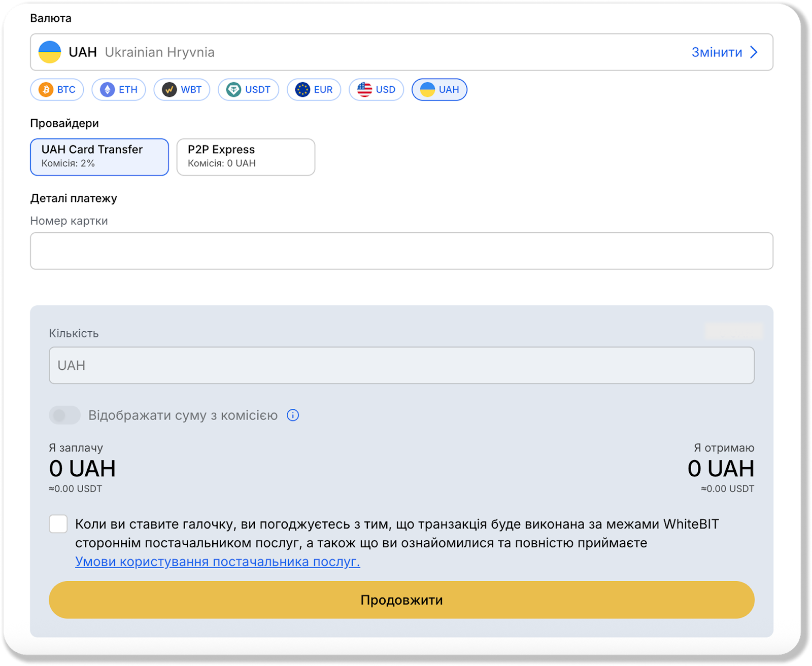Select UAH Card Transfer provider
Screen dimensions: 812x666
(99, 157)
